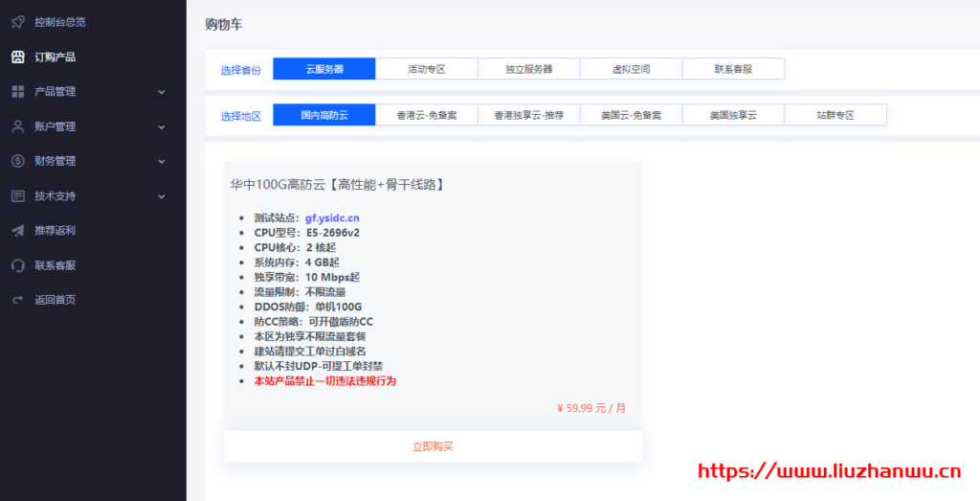Click the rocket icon for 控制台总览
The height and width of the screenshot is (501, 980).
click(x=17, y=22)
